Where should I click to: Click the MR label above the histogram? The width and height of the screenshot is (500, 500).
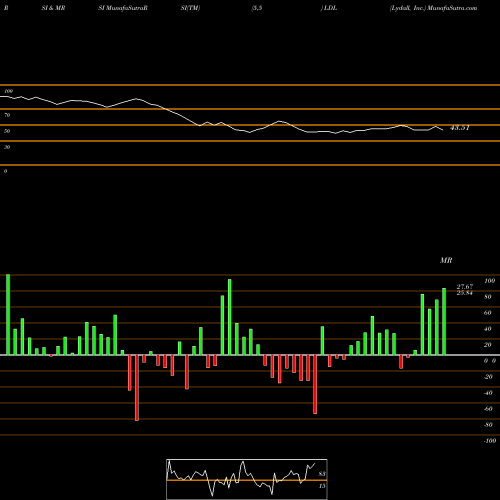[x=446, y=260]
